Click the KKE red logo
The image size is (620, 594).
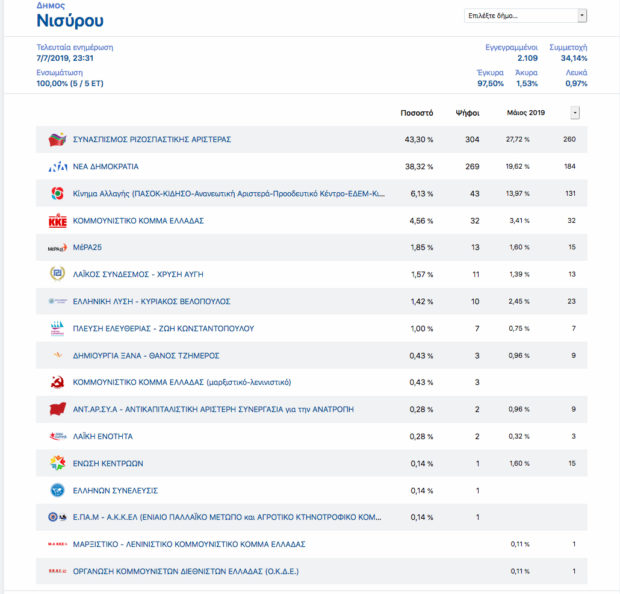tap(57, 221)
